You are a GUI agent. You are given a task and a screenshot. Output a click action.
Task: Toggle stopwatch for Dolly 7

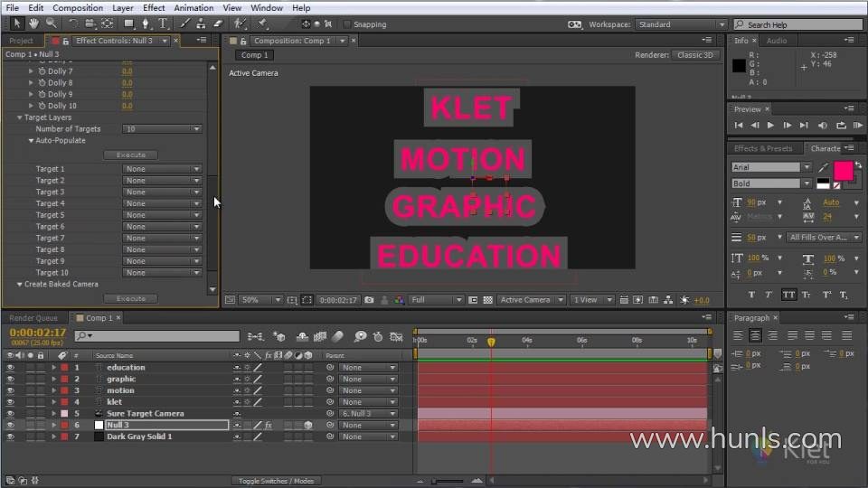[42, 71]
